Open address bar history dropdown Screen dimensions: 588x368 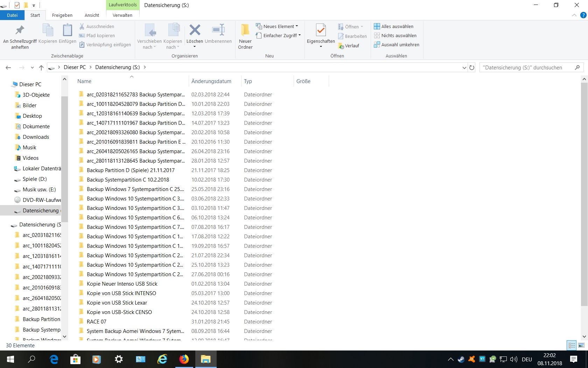click(464, 67)
